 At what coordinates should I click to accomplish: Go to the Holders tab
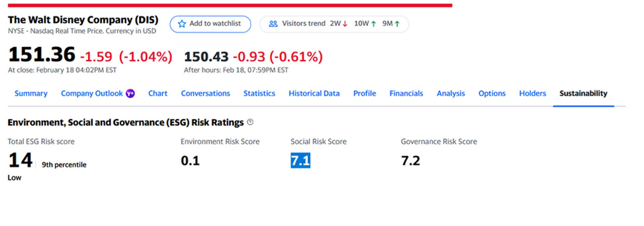point(532,94)
